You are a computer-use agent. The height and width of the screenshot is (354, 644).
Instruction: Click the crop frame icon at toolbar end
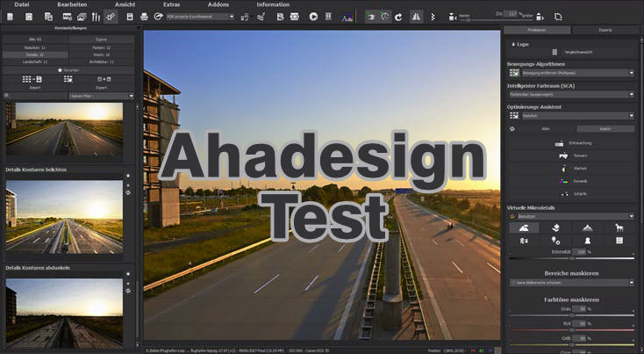(x=558, y=18)
